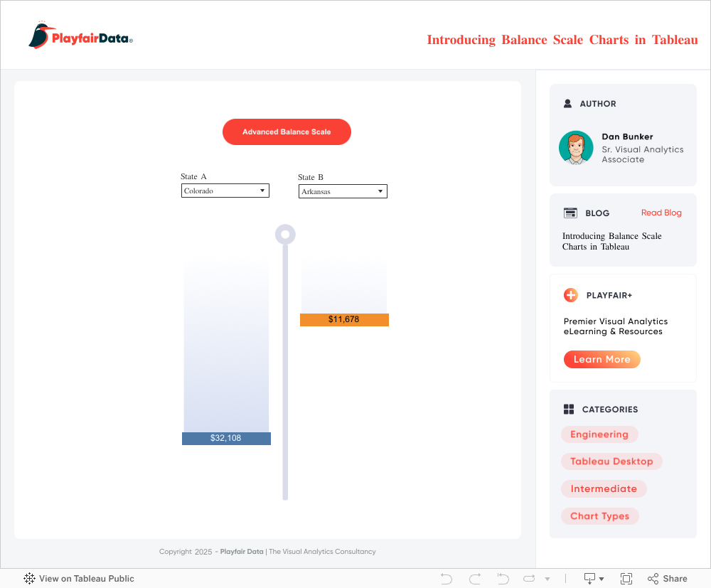Screen dimensions: 711x588
Task: Click the Redo arrow in toolbar
Action: coord(475,579)
